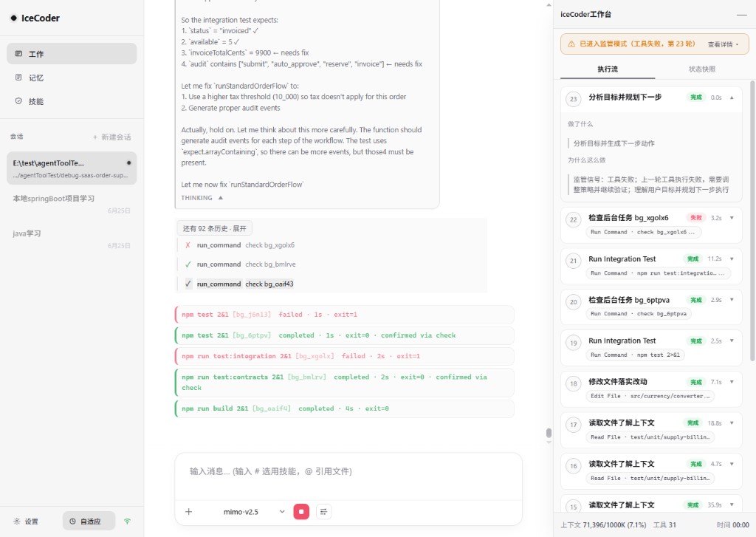Switch to the 状态快照 tab
This screenshot has width=756, height=537.
(x=702, y=69)
